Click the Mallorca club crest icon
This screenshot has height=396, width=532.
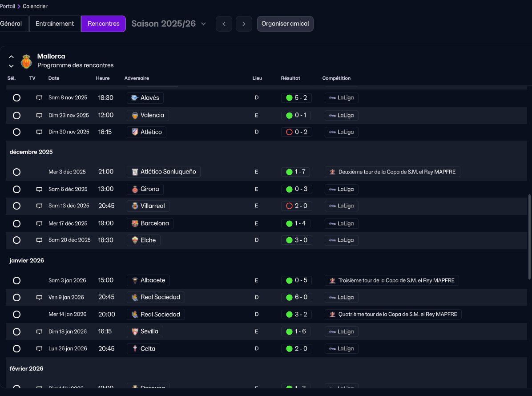(x=27, y=61)
